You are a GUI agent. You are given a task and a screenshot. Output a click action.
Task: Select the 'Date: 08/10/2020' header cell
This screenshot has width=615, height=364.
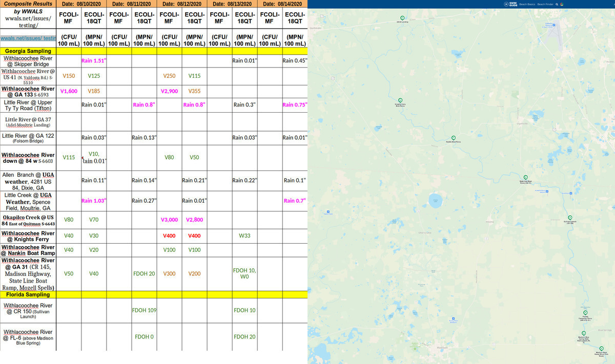point(81,4)
